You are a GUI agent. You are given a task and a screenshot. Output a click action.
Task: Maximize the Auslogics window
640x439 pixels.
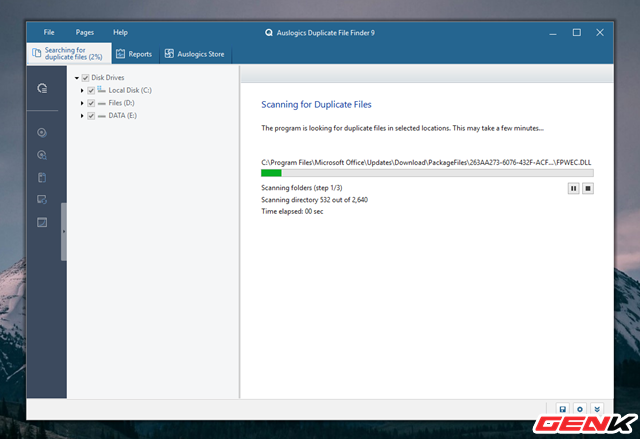[x=577, y=33]
